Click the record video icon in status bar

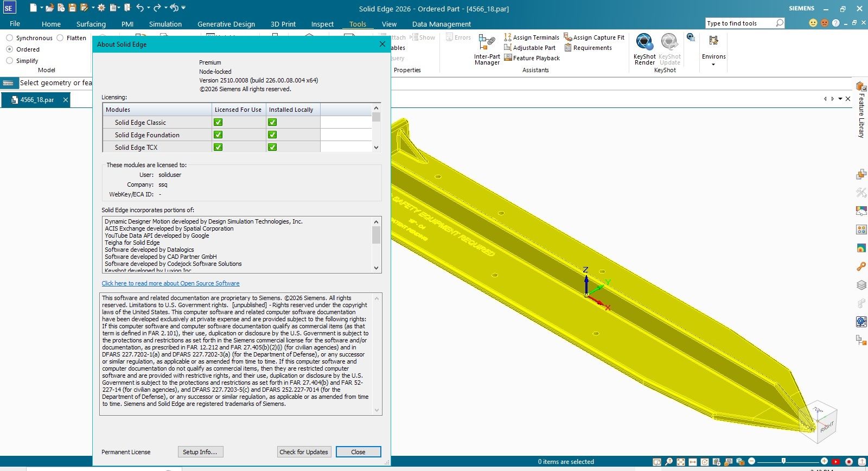(849, 462)
